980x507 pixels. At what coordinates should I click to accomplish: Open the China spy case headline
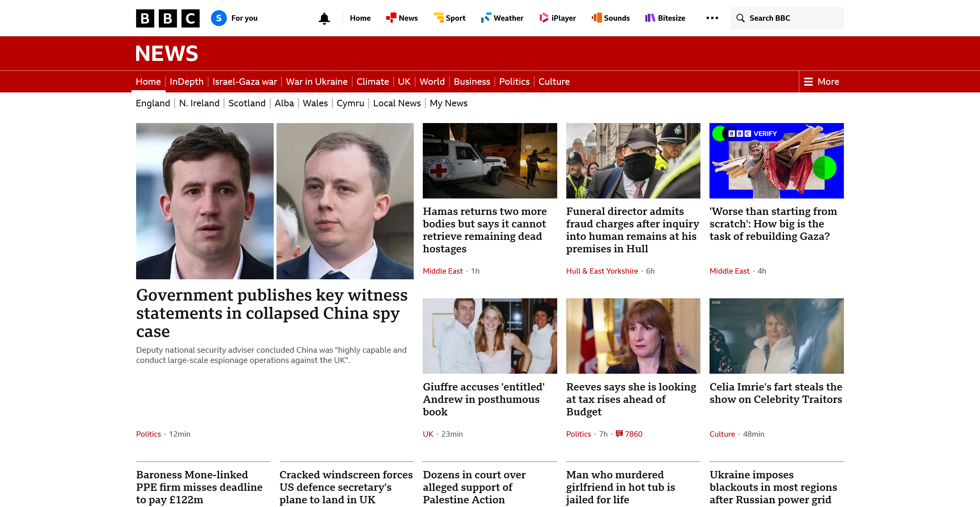[x=272, y=313]
